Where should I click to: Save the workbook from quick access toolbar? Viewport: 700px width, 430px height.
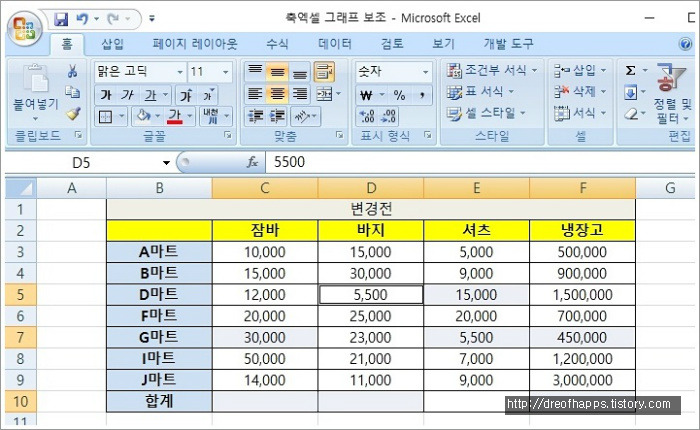pos(61,19)
